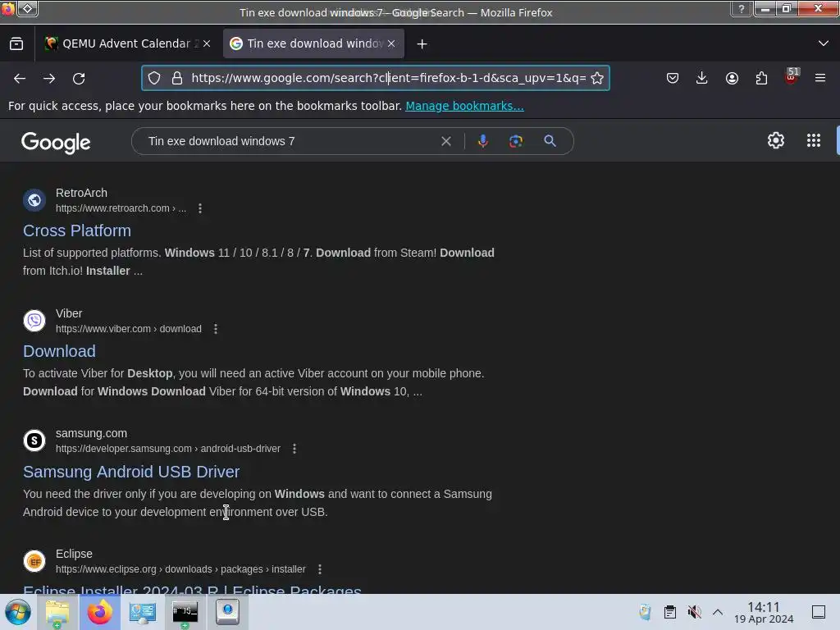The width and height of the screenshot is (840, 630).
Task: Open a new tab with plus button
Action: click(x=422, y=44)
